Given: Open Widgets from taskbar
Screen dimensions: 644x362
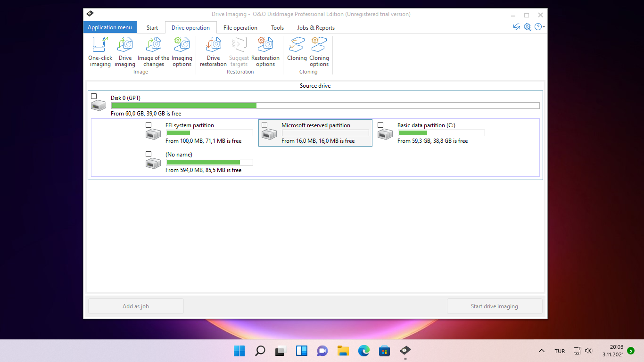Looking at the screenshot, I should (301, 351).
